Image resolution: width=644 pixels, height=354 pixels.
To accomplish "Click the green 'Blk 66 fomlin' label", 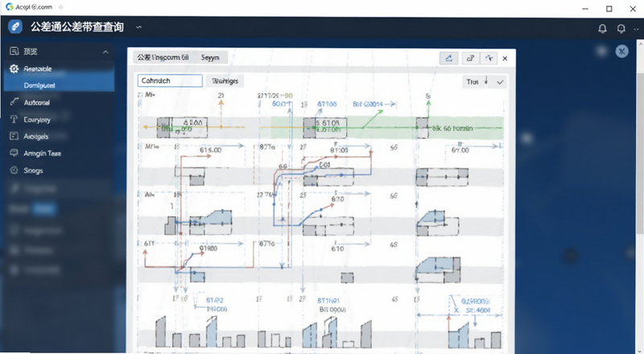I will (452, 129).
